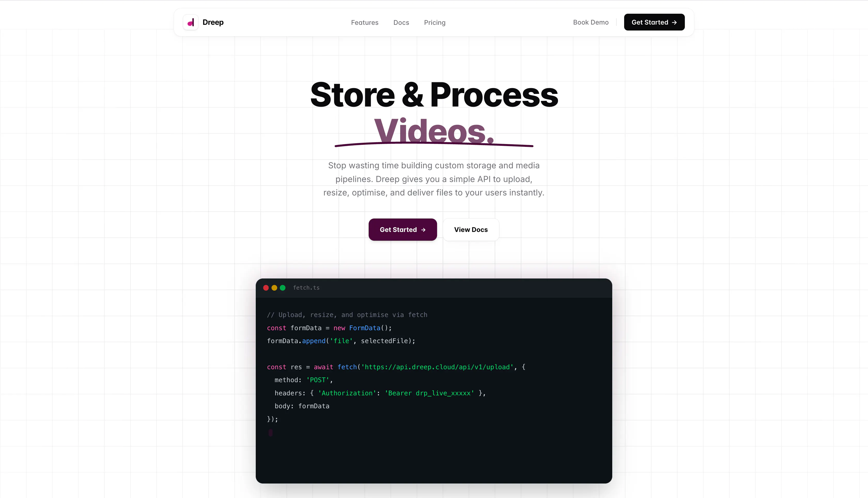The image size is (868, 498).
Task: Click the Dreep brand name
Action: (213, 22)
